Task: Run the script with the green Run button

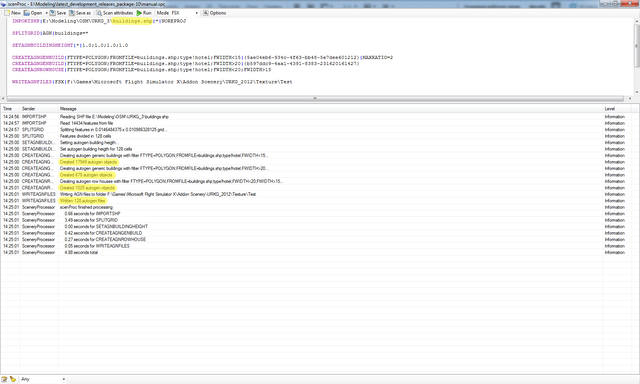Action: click(144, 13)
